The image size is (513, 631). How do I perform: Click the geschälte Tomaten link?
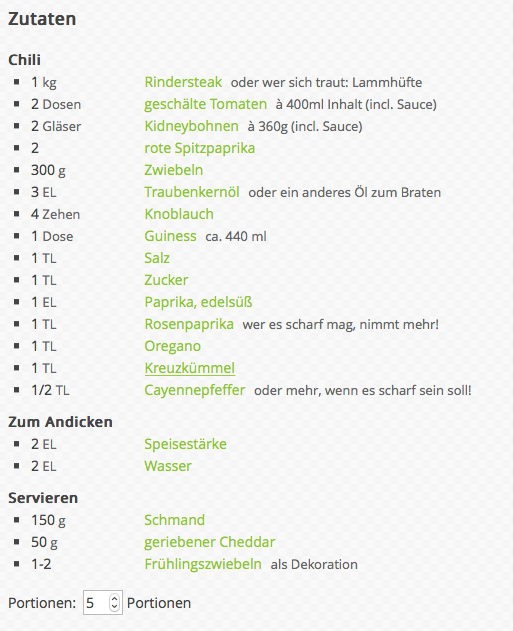point(206,104)
